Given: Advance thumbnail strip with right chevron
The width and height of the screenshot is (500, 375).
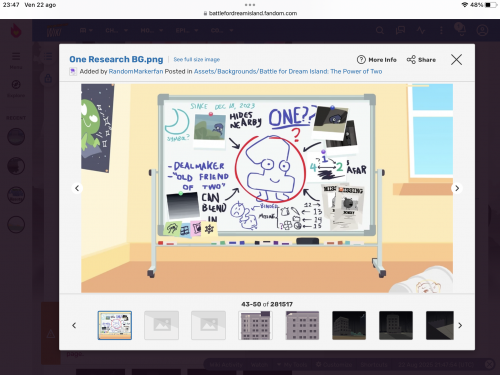Looking at the screenshot, I should (460, 325).
